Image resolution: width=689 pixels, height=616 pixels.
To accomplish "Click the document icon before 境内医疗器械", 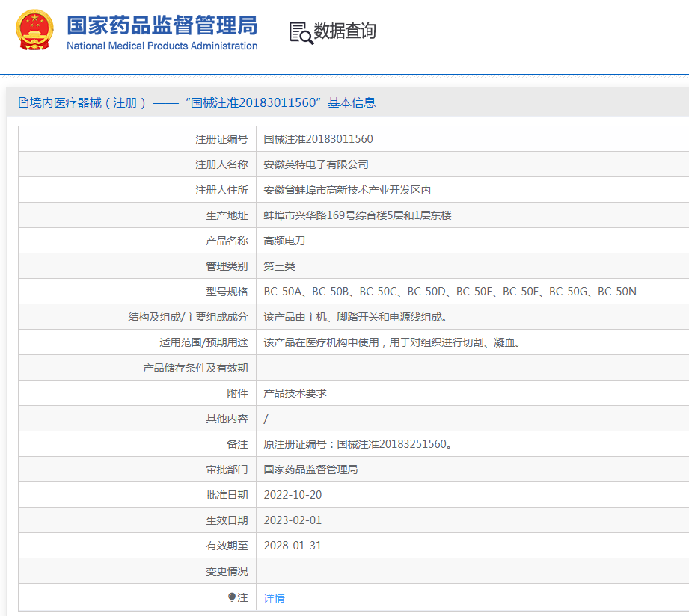I will pyautogui.click(x=23, y=102).
